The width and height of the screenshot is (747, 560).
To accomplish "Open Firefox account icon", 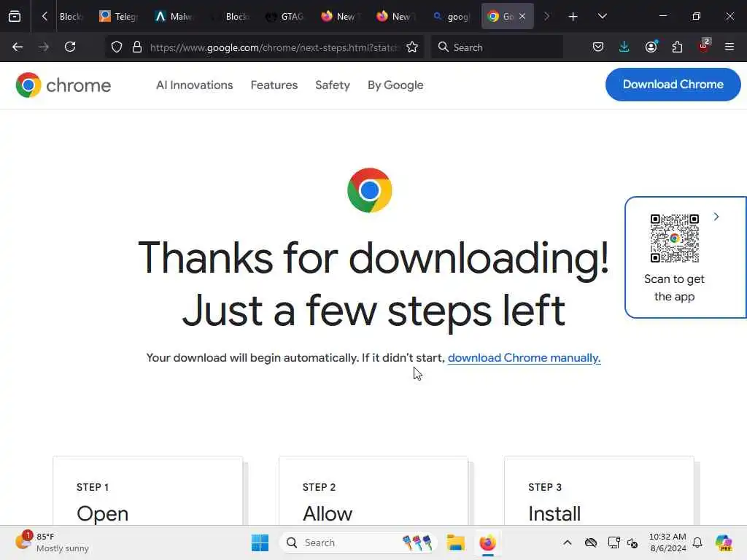I will point(651,47).
